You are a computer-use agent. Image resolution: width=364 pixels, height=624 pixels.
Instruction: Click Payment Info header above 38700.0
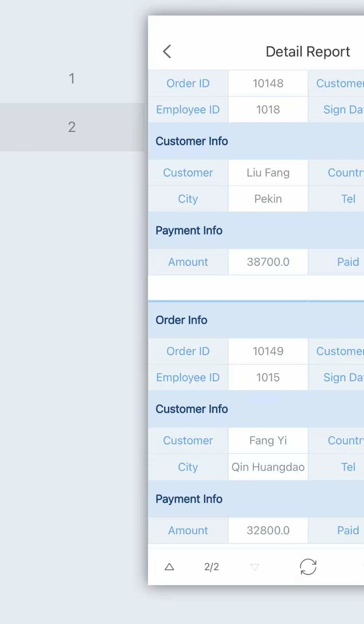coord(256,230)
